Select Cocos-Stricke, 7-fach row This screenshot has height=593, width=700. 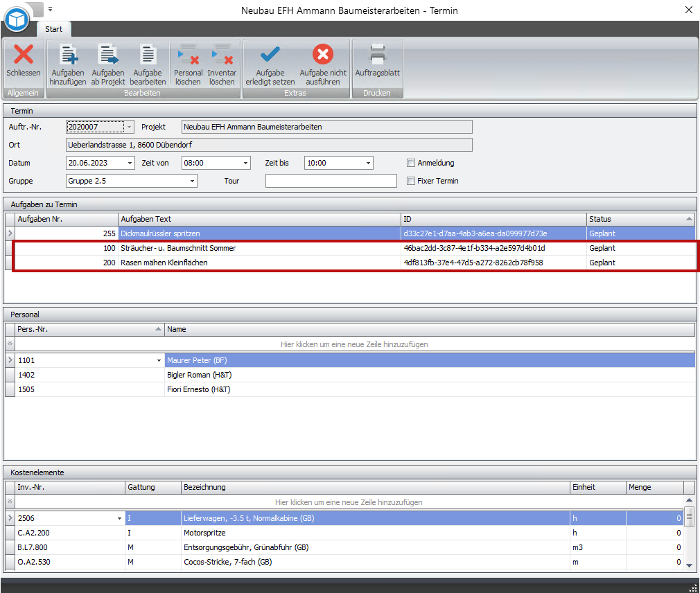tap(349, 562)
